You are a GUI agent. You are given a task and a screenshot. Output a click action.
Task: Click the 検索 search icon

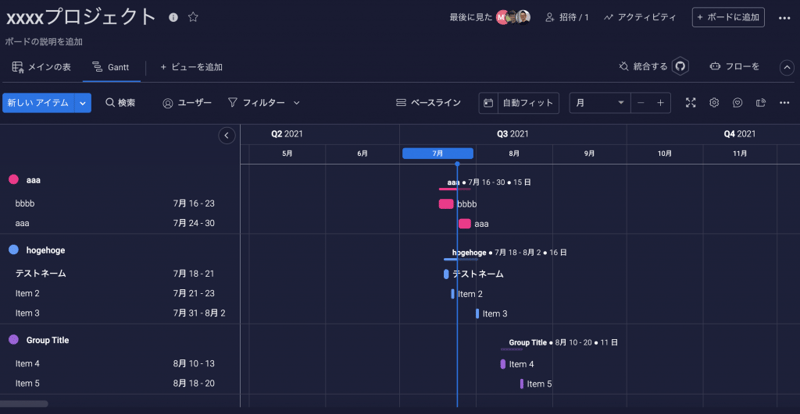pos(111,103)
